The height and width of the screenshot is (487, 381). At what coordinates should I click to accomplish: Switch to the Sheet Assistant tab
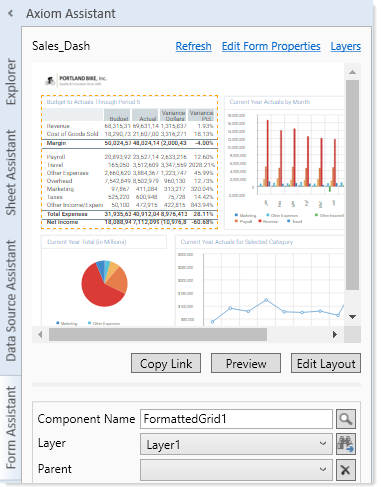pos(11,172)
